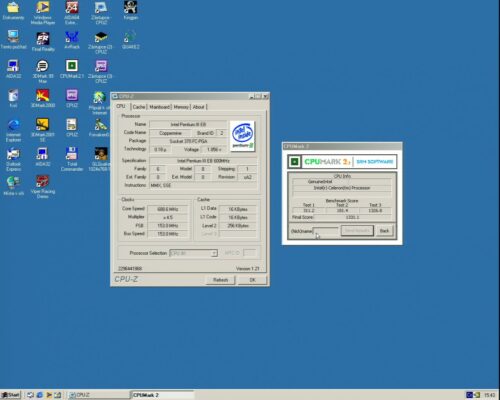This screenshot has width=500, height=400.
Task: Click the Refresh button in CPU-Z
Action: pos(220,280)
